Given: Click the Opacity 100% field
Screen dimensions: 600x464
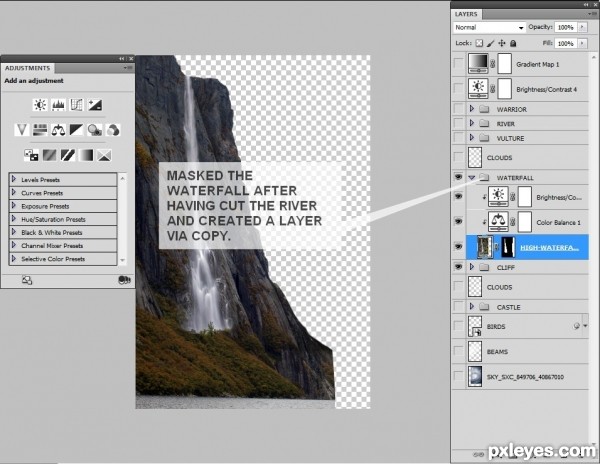Looking at the screenshot, I should pos(566,27).
